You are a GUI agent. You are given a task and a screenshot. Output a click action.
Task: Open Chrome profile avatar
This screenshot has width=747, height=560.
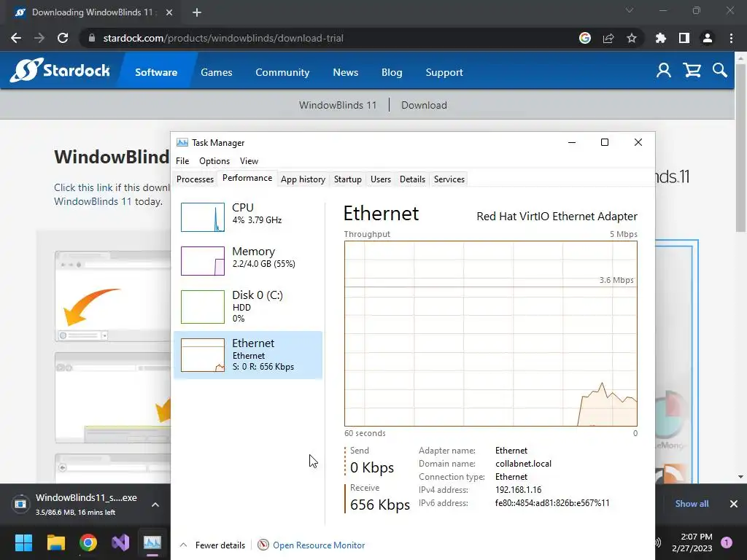pyautogui.click(x=708, y=38)
